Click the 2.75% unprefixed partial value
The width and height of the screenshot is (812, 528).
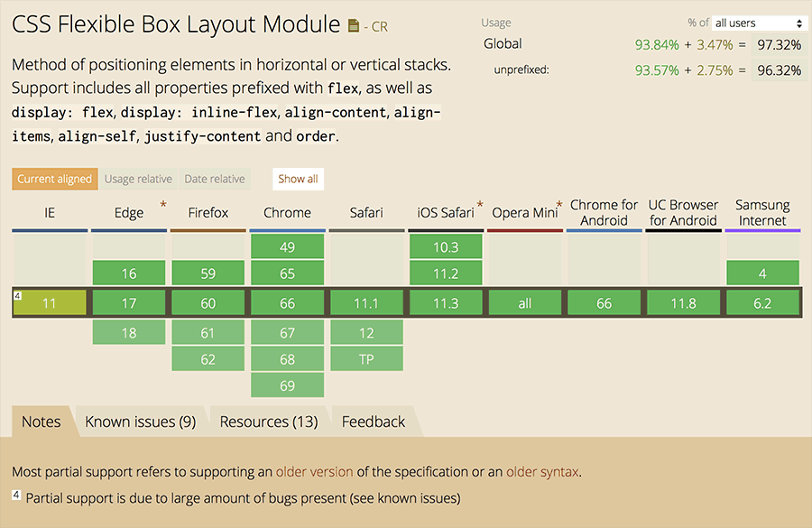715,70
